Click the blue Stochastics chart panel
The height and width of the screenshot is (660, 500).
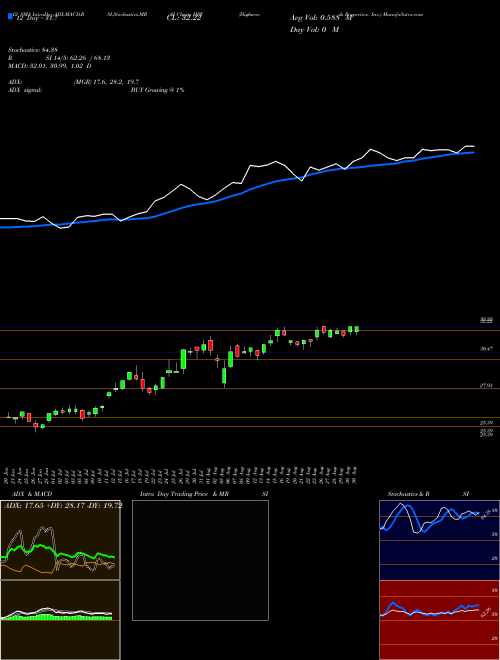click(x=439, y=540)
